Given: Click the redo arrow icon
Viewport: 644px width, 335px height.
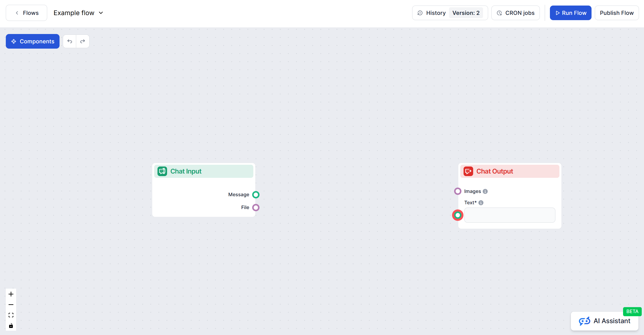Looking at the screenshot, I should tap(82, 41).
